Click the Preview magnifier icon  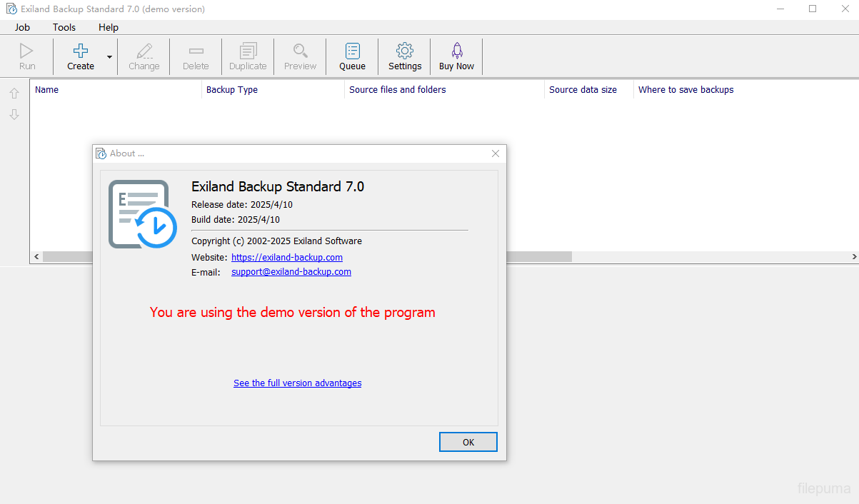coord(300,51)
